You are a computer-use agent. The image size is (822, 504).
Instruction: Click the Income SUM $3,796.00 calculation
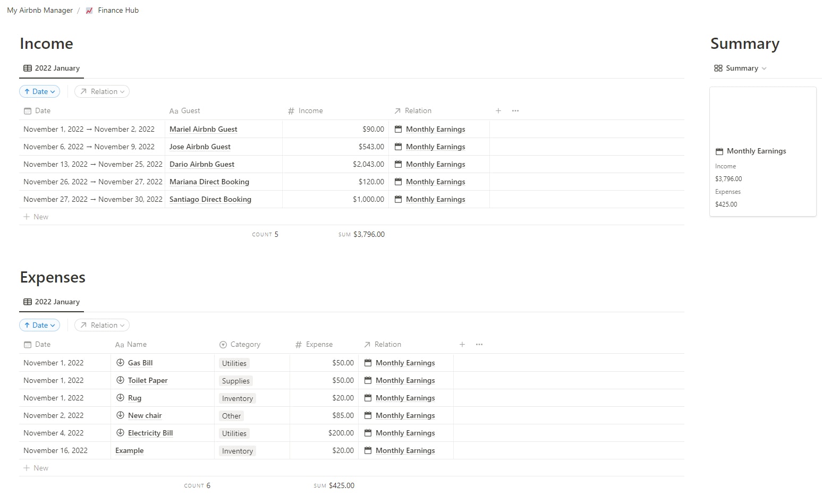tap(361, 234)
